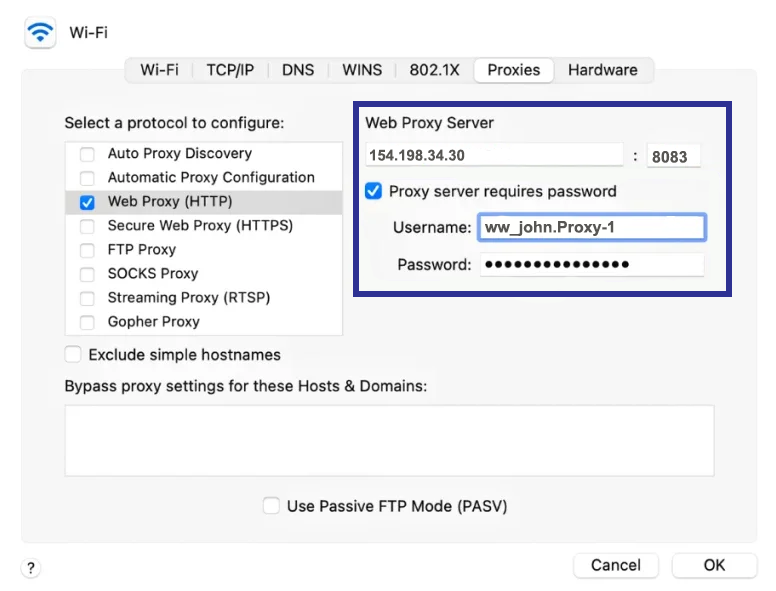Click into the Password field
Image resolution: width=776 pixels, height=591 pixels.
(x=591, y=265)
